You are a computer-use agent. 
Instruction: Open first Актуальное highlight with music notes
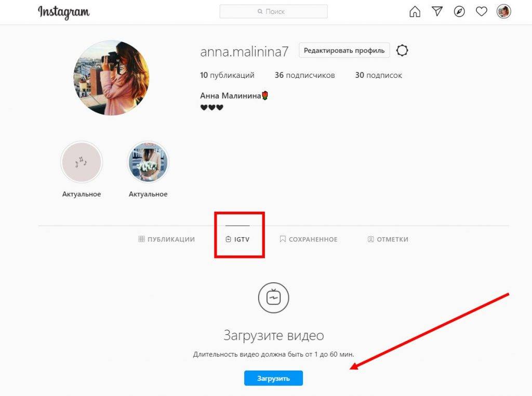[82, 162]
